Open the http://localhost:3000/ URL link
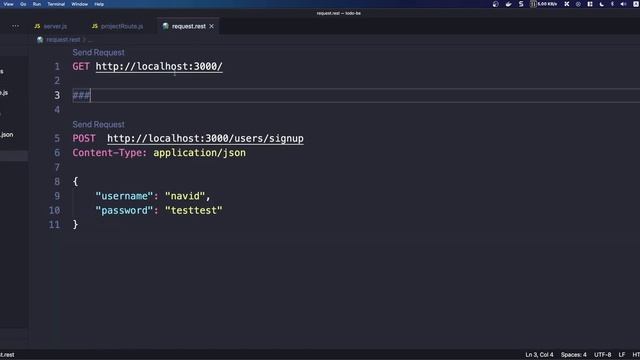The width and height of the screenshot is (640, 360). 159,67
